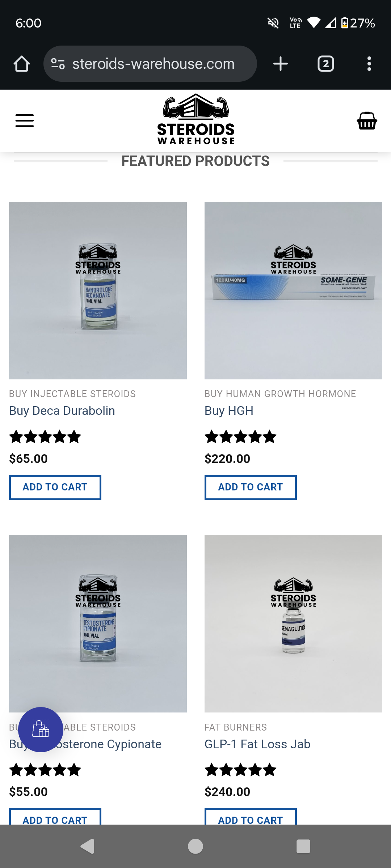Tap the site info icon in address bar
Screen dimensions: 391x868
tap(58, 64)
